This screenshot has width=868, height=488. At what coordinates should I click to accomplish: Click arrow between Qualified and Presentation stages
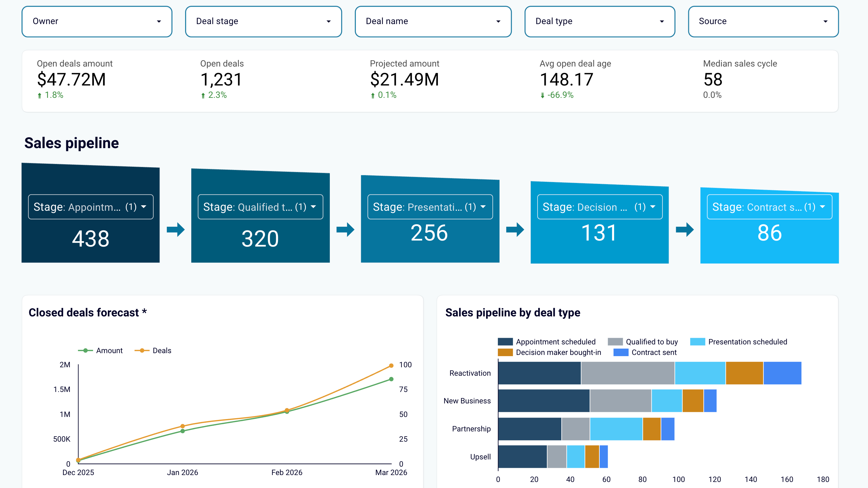tap(345, 230)
